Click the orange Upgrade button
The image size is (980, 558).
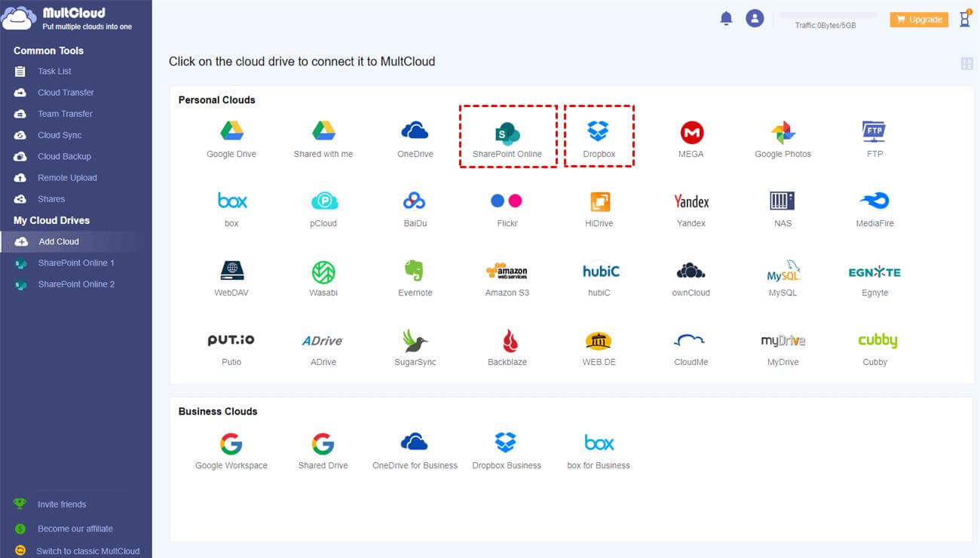919,20
